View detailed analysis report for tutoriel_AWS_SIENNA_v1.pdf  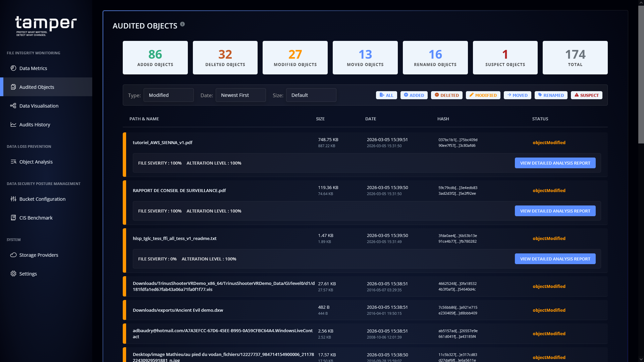coord(555,163)
